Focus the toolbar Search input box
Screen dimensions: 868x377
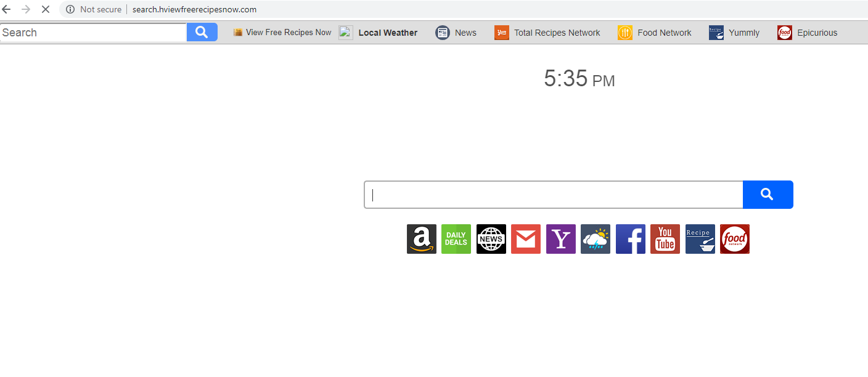coord(94,33)
